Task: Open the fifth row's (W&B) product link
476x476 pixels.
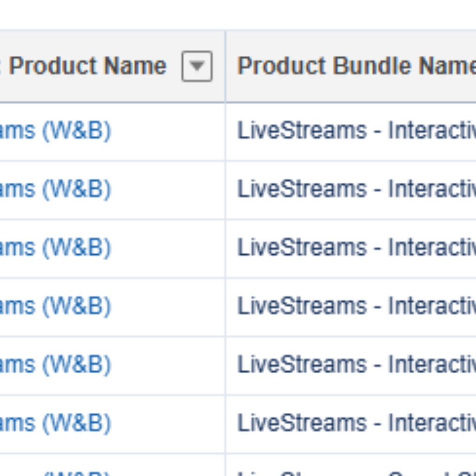Action: pos(56,364)
